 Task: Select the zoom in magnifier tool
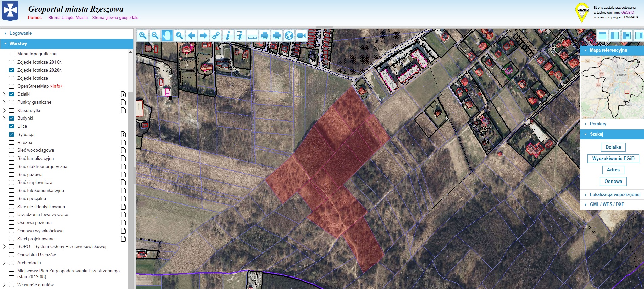point(143,35)
